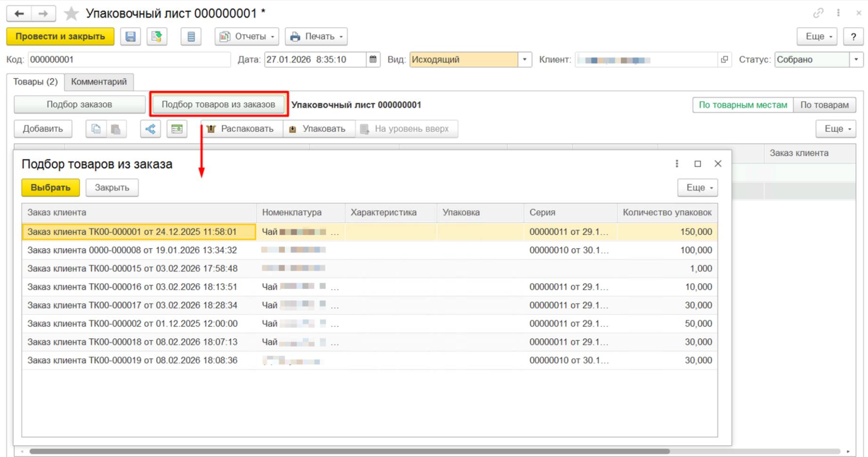Select row Заказ клиента ТК00-000001 от 24.12.2025

coord(370,232)
